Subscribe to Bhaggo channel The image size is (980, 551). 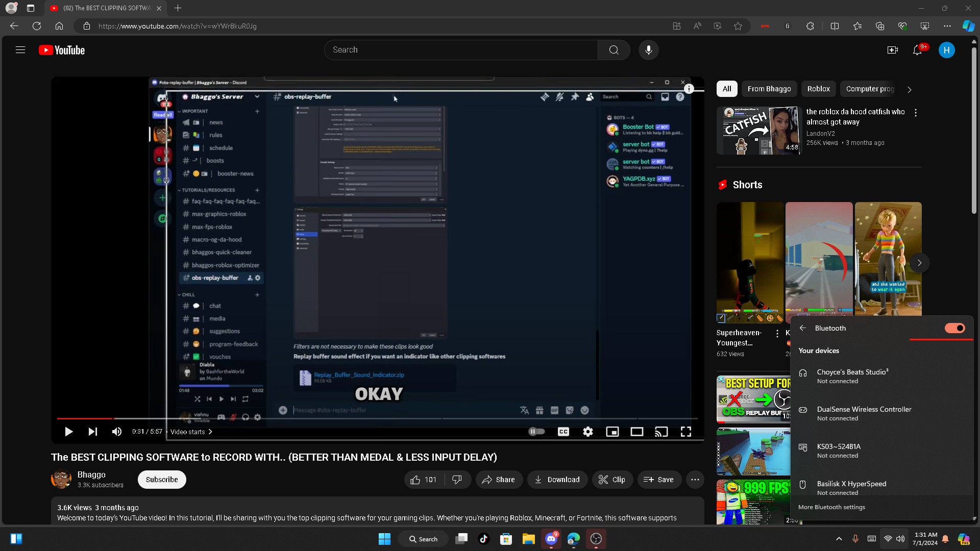pyautogui.click(x=162, y=480)
